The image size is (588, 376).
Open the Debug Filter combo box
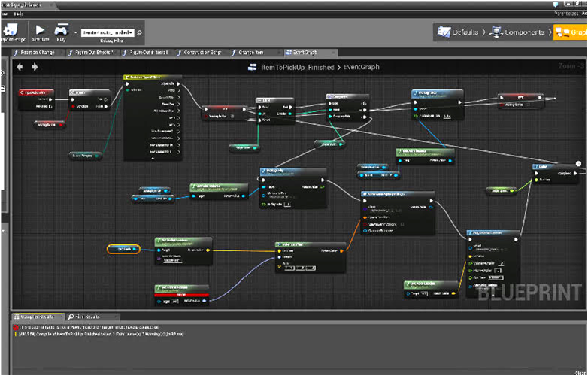pyautogui.click(x=108, y=32)
